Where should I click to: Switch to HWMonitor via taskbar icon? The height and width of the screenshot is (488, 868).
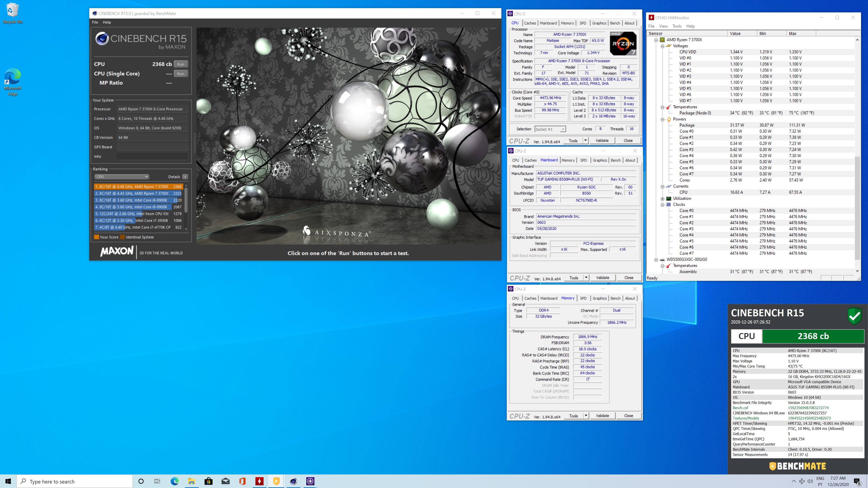[x=259, y=481]
